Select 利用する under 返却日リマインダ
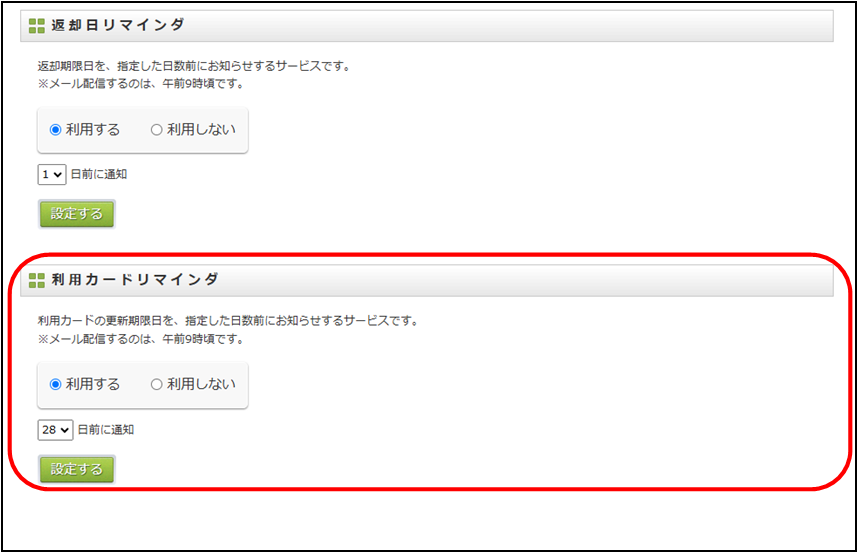Viewport: 858px width, 552px height. pyautogui.click(x=55, y=130)
